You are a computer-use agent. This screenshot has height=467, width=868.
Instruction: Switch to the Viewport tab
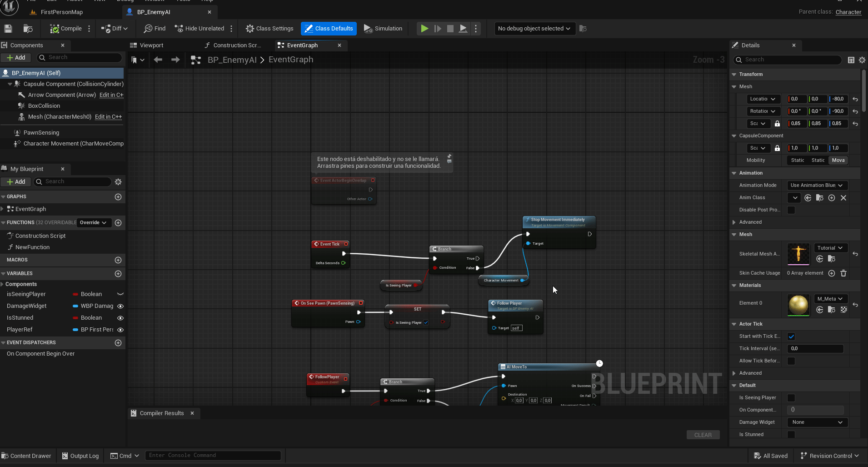[x=151, y=45]
